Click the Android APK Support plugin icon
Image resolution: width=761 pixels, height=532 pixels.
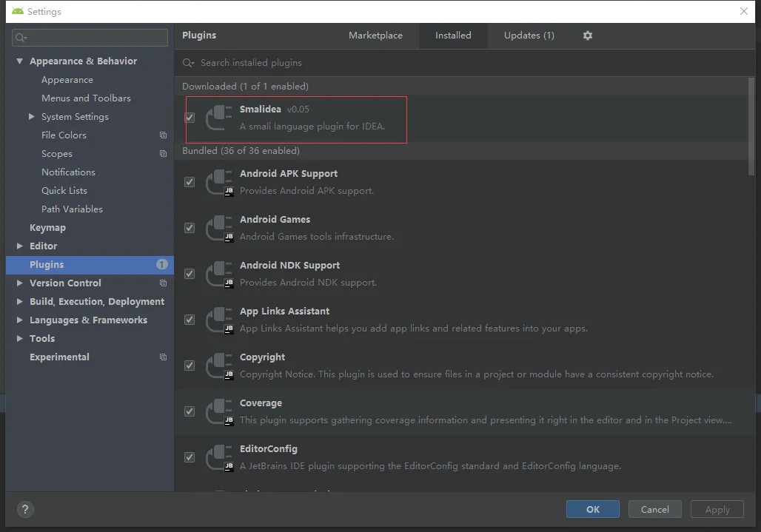(x=219, y=182)
